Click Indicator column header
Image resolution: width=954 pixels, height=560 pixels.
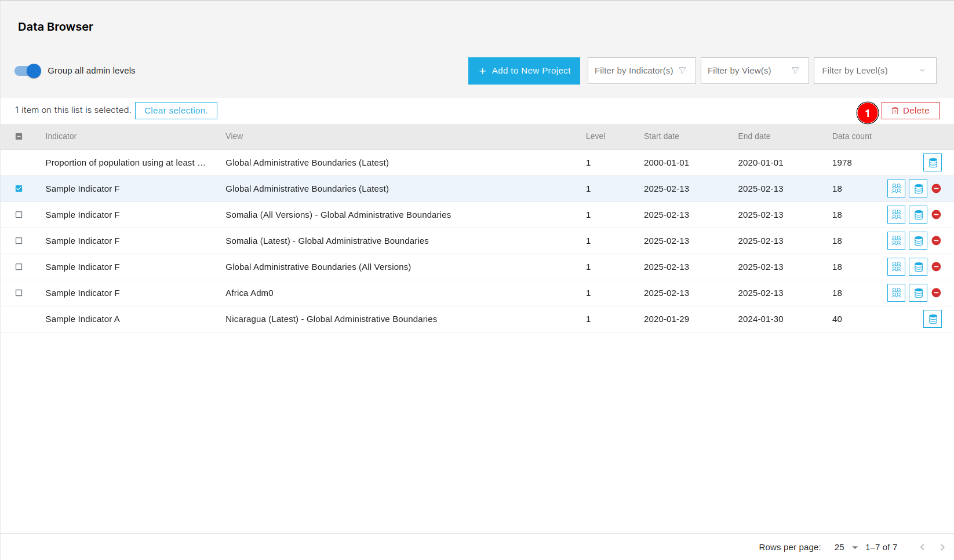point(61,137)
